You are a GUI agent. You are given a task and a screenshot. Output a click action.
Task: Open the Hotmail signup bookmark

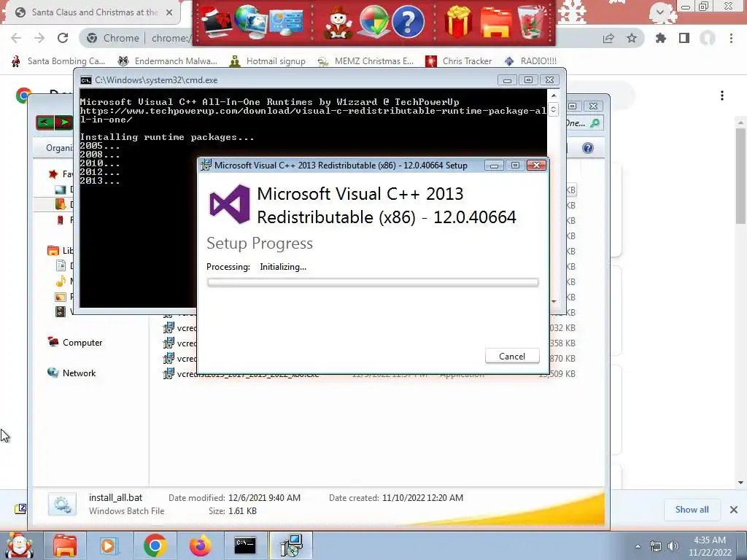pyautogui.click(x=267, y=61)
